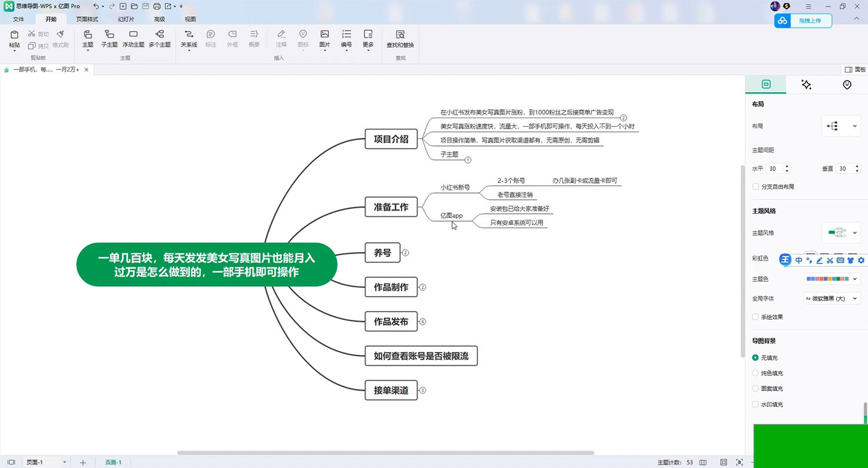Switch to the 页面样式 ribbon tab
This screenshot has width=868, height=468.
(x=87, y=19)
